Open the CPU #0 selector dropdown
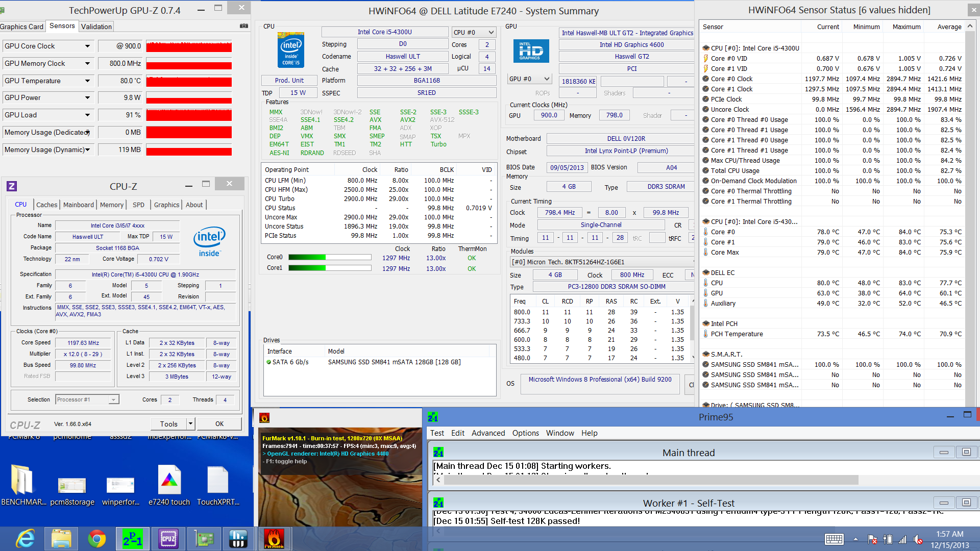 pos(474,32)
